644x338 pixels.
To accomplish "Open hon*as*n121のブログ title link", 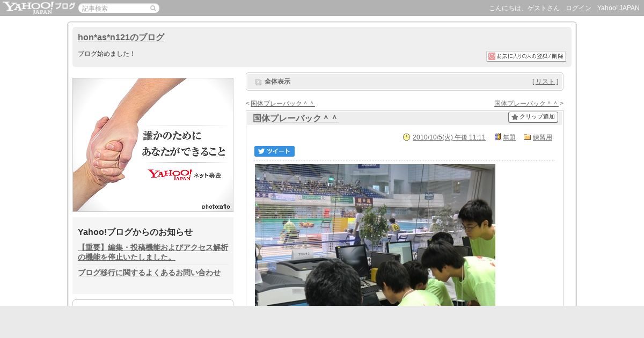I will pyautogui.click(x=121, y=38).
